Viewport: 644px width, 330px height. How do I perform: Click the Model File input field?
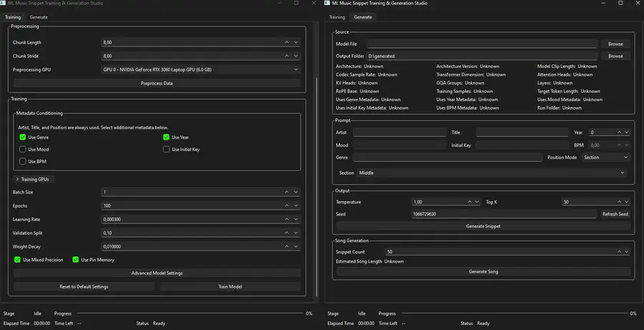(x=482, y=44)
